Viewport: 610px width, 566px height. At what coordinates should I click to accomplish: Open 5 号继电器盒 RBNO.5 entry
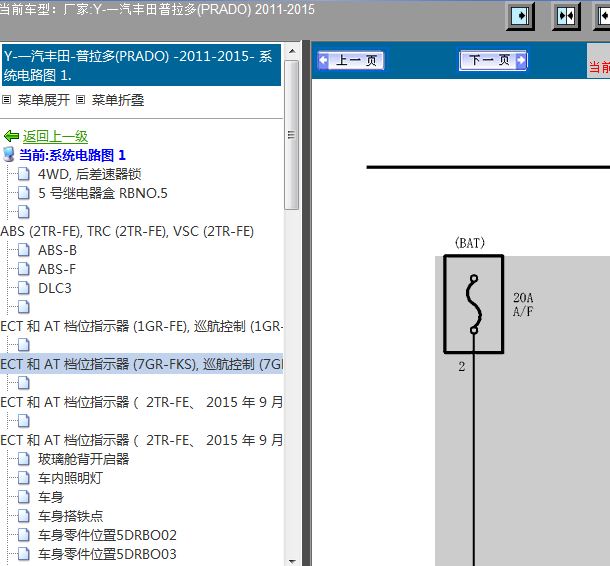pos(103,193)
